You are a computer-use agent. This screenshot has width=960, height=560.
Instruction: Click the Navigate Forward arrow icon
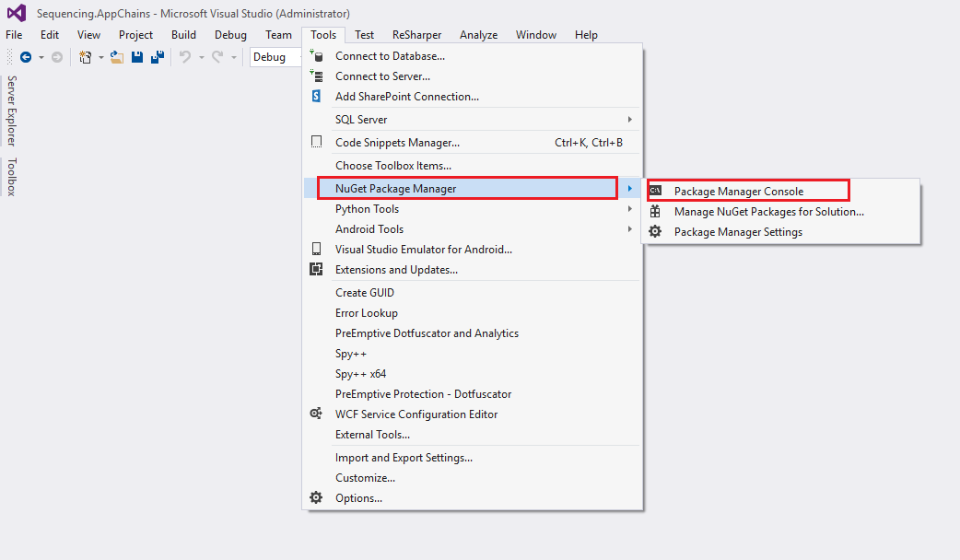(x=57, y=57)
